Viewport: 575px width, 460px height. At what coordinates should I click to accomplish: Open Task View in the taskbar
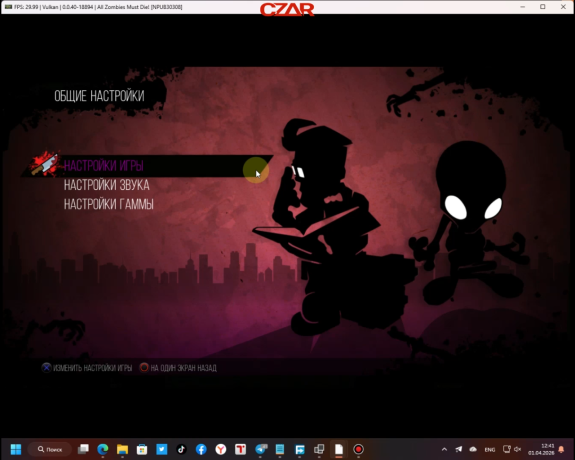click(x=83, y=449)
